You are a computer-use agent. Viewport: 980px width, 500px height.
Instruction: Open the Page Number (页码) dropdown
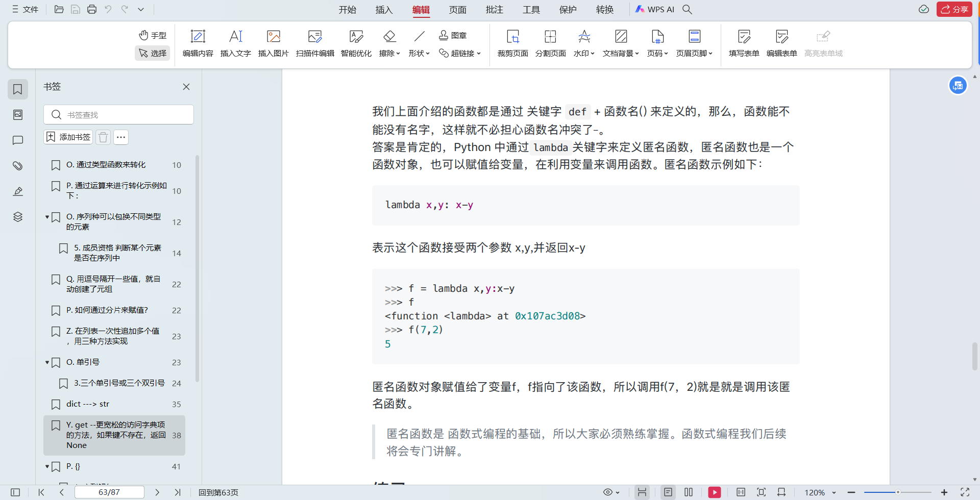657,43
